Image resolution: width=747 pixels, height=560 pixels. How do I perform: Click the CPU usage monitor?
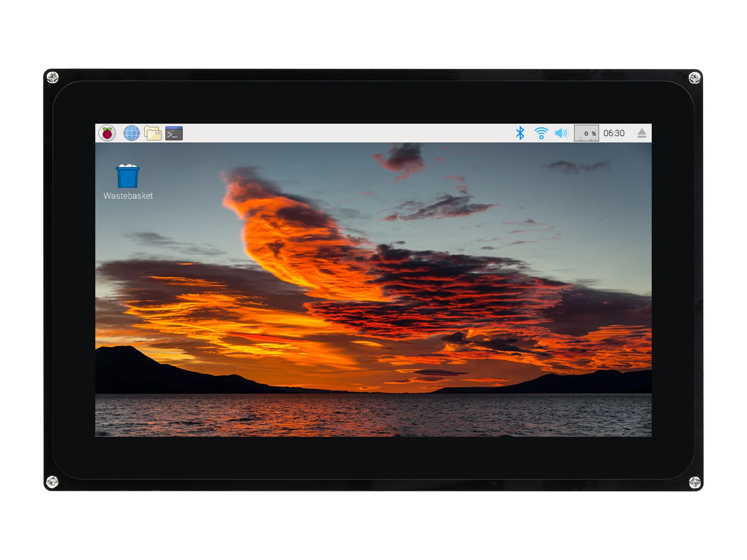click(x=586, y=133)
